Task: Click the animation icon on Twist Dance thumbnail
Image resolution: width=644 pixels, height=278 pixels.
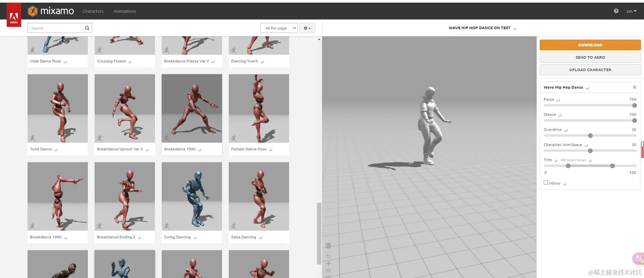Action: pos(32,138)
